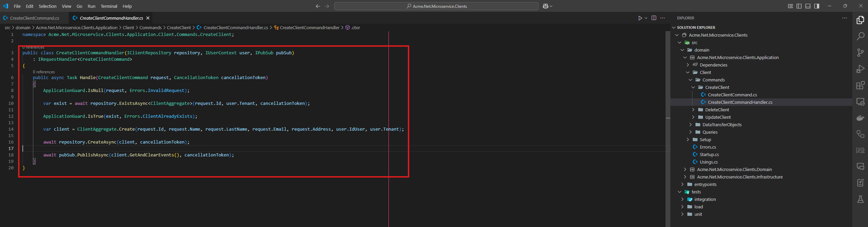
Task: Expand the DeleteClient folder
Action: (693, 110)
